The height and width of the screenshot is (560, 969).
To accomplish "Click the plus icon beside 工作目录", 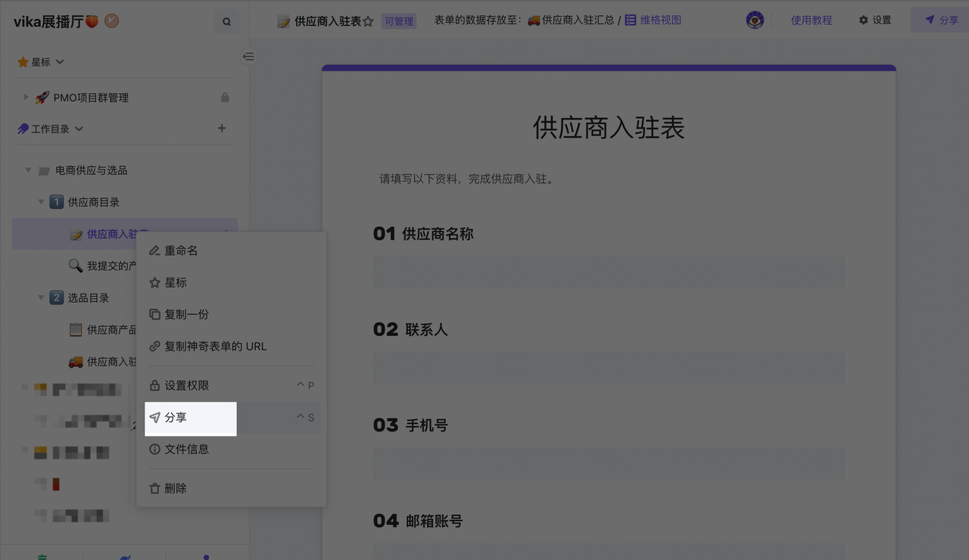I will (222, 129).
